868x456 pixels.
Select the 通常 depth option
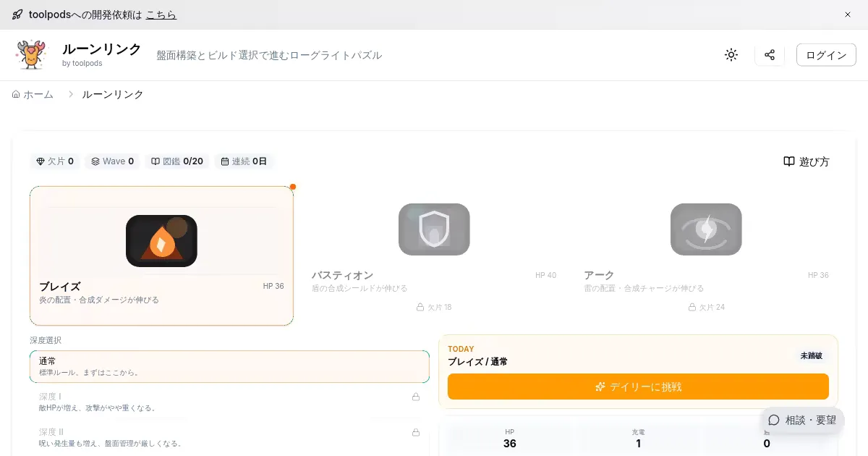tap(229, 366)
